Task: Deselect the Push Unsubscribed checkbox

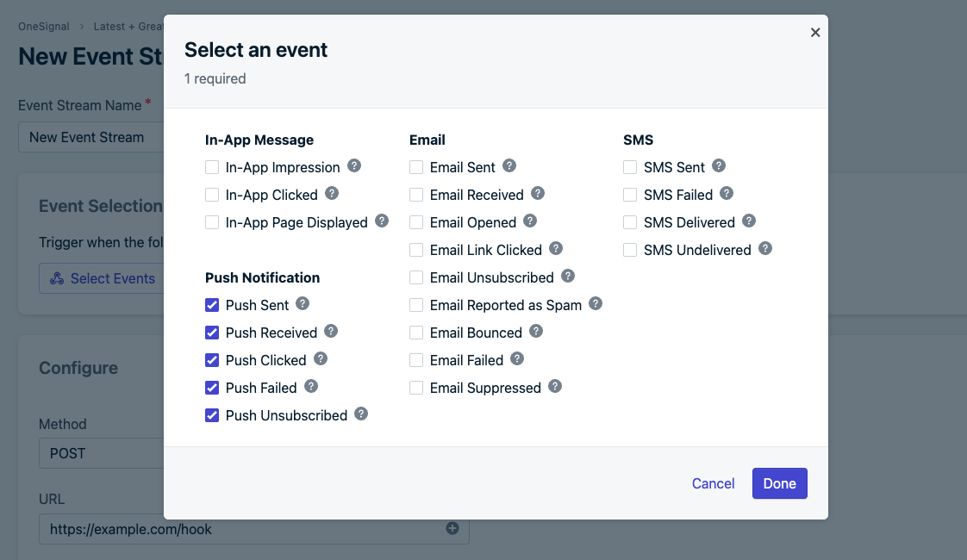Action: click(211, 415)
